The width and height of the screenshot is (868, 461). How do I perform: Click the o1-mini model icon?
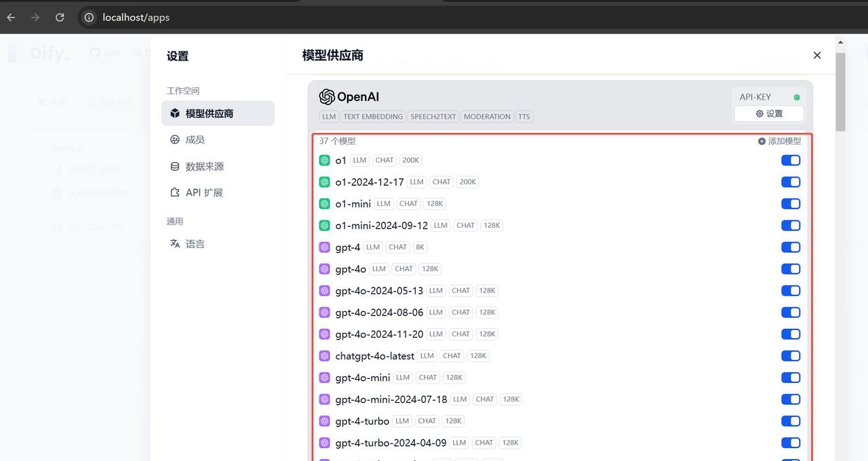[x=325, y=203]
